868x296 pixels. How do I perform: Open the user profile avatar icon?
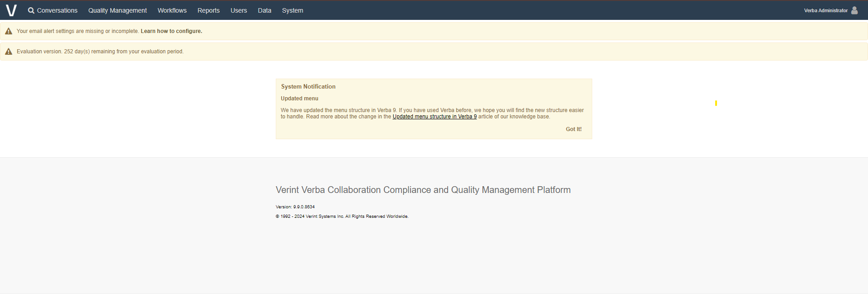[x=854, y=10]
